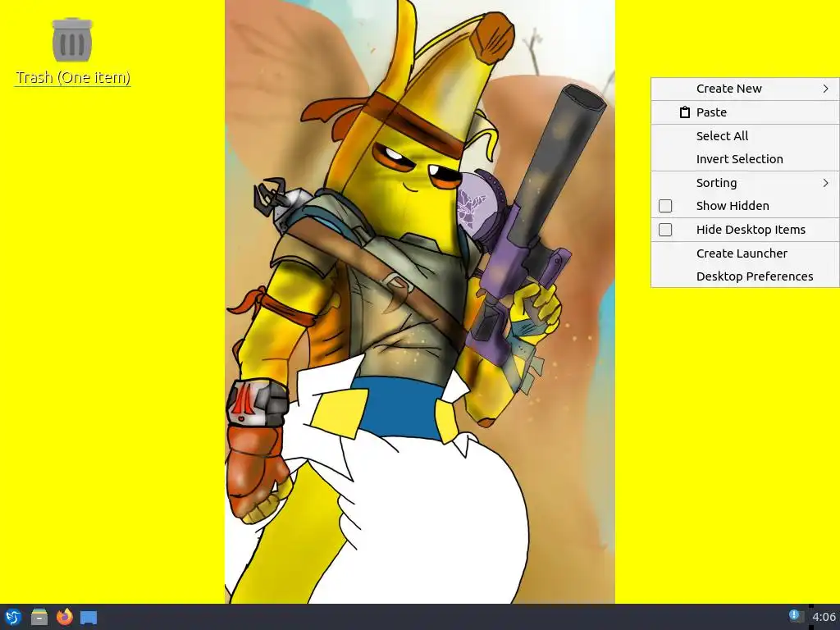Open the Trash desktop icon
Image resolution: width=840 pixels, height=630 pixels.
tap(72, 40)
